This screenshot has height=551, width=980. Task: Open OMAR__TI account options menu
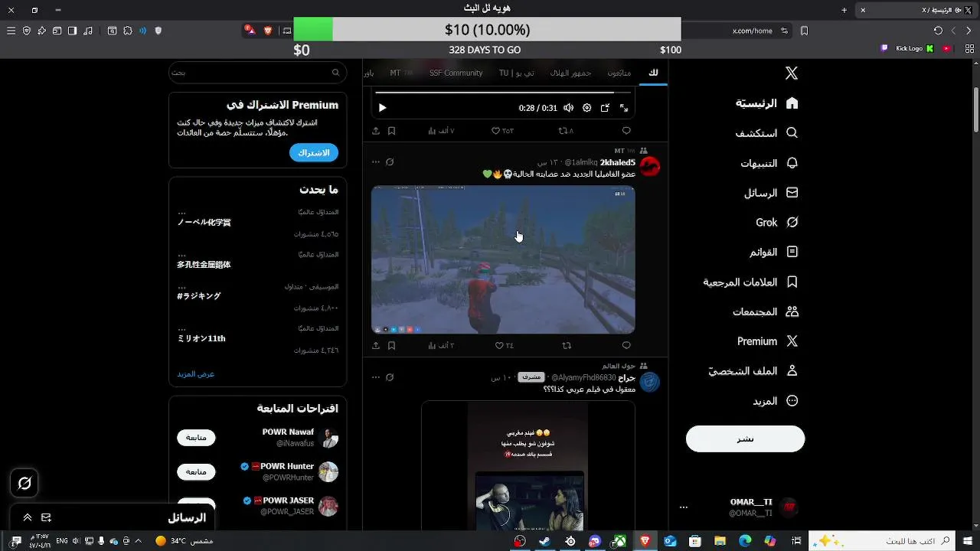(x=684, y=507)
